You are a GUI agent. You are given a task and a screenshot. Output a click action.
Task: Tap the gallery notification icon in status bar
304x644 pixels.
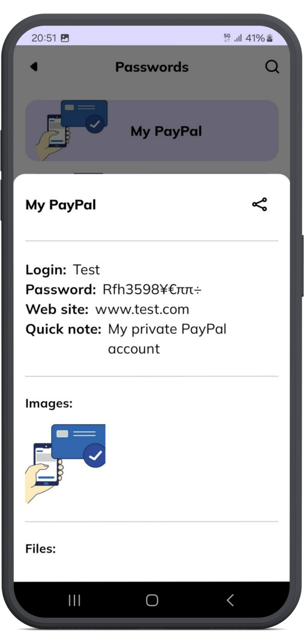coord(65,38)
